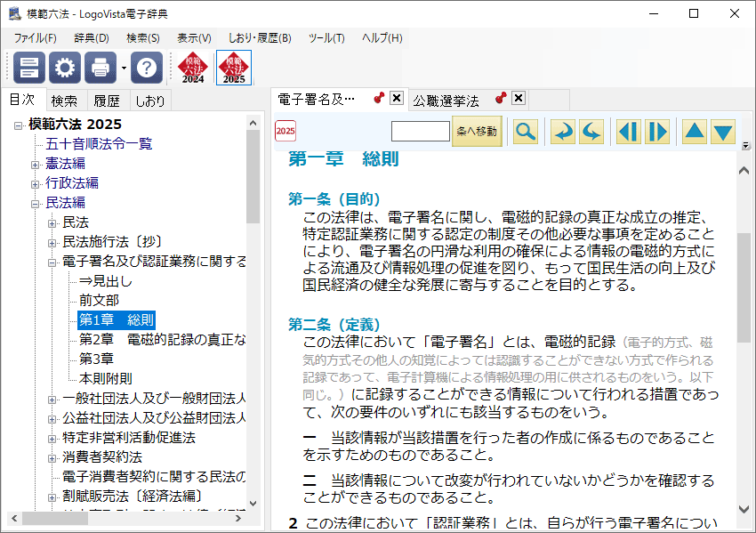The image size is (756, 533).
Task: Click the blue curved left-turn arrow icon
Action: (x=591, y=131)
